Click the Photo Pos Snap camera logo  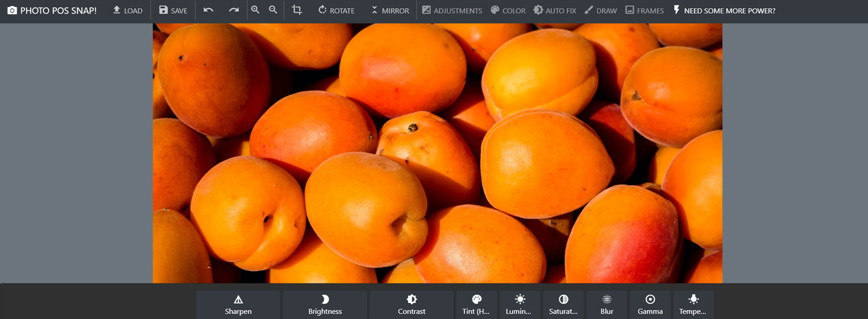click(x=12, y=11)
